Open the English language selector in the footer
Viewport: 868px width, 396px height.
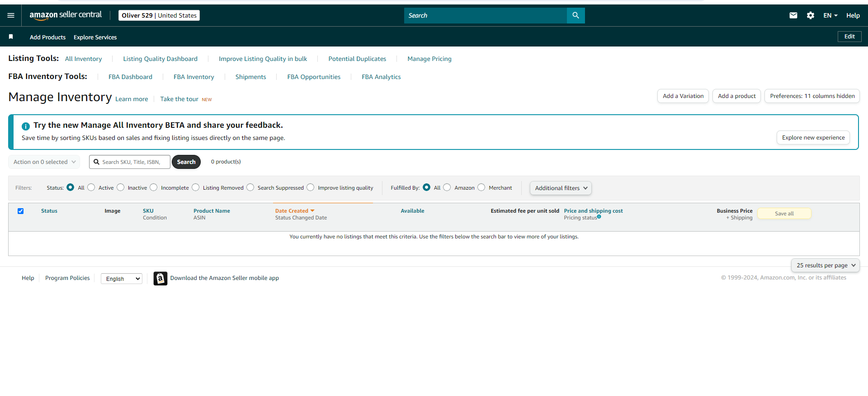coord(122,279)
